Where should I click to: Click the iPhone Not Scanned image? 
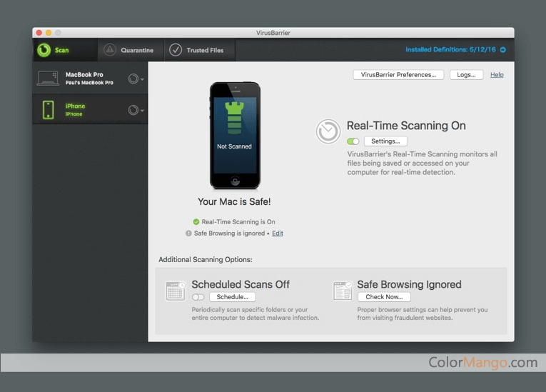pyautogui.click(x=235, y=135)
